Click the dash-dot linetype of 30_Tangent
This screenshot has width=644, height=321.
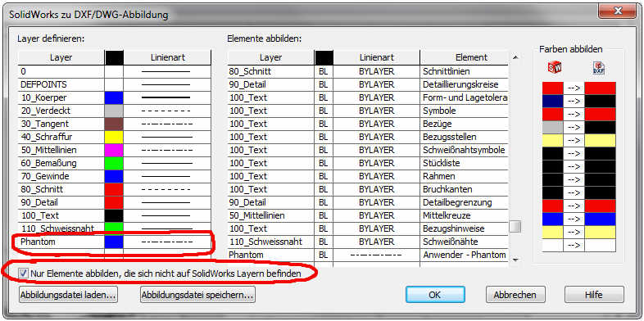(x=167, y=124)
